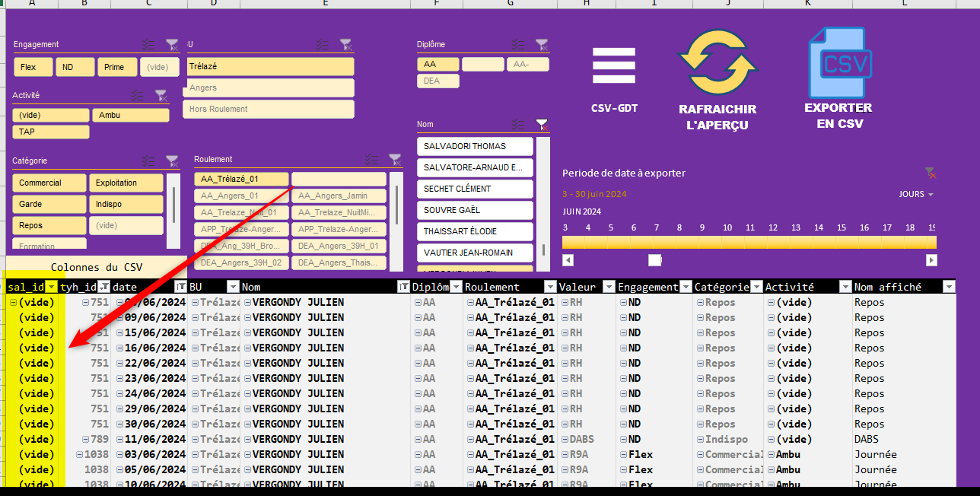Enable multi-select on the Roulement slicer
Screen dimensions: 980x496
[371, 160]
